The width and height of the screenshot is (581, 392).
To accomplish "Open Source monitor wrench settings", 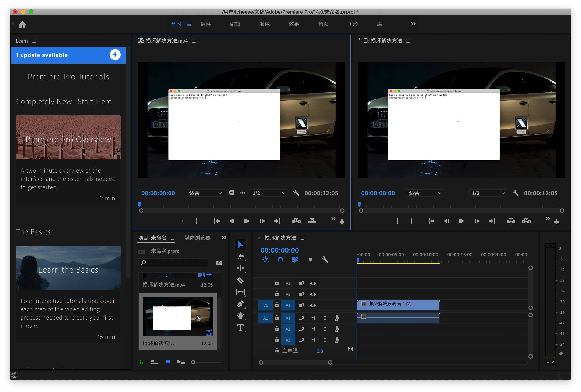I will point(296,193).
